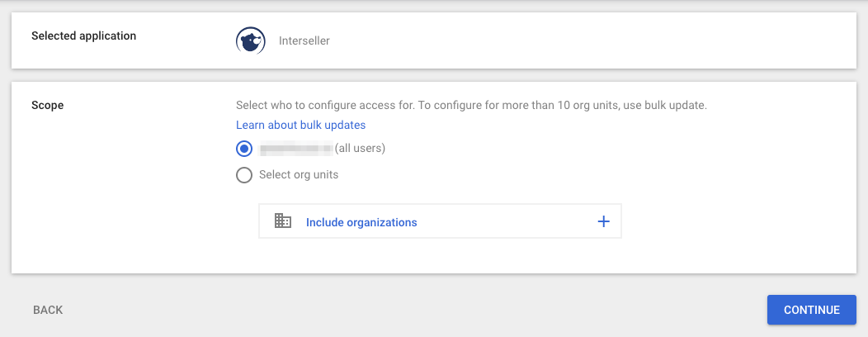Select the all users radio button

[x=244, y=150]
